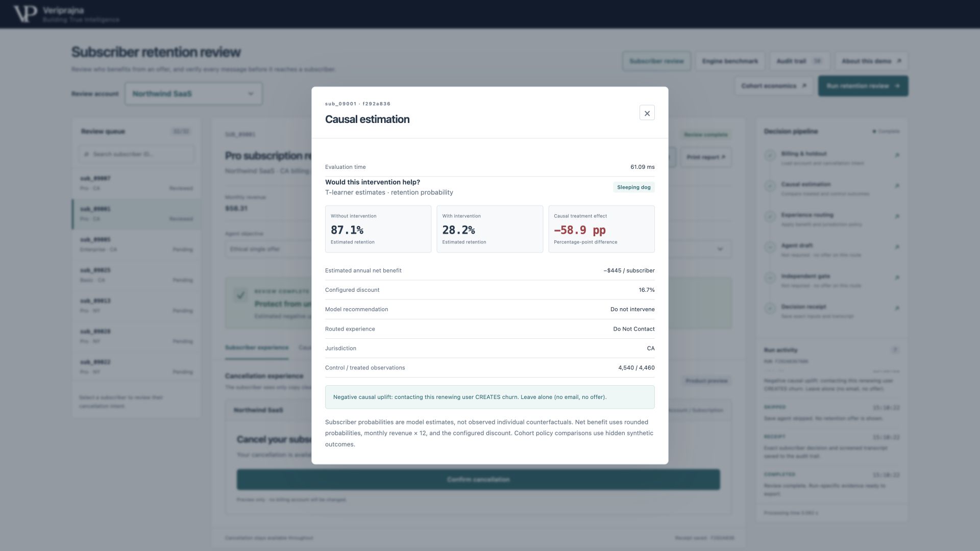This screenshot has width=980, height=551.
Task: Click the Veriprajna logo in header
Action: (x=66, y=14)
